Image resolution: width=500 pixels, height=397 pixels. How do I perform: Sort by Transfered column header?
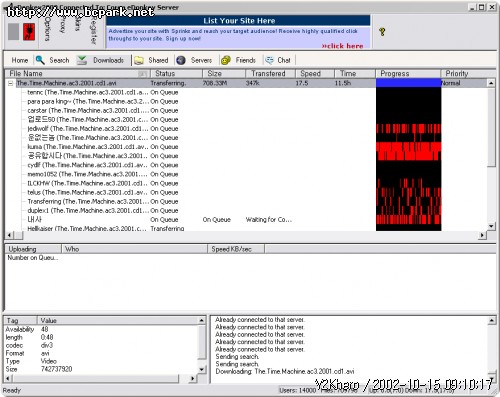coord(270,73)
